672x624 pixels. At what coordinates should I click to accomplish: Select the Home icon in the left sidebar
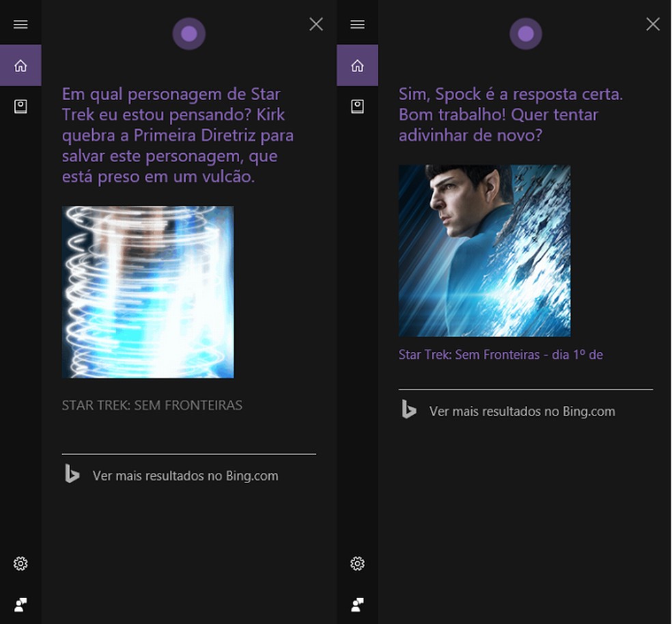click(20, 65)
